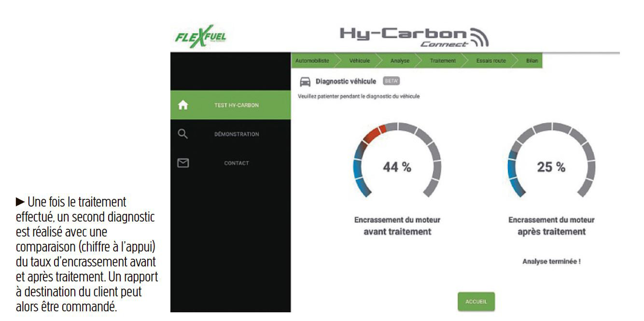The image size is (644, 321).
Task: Click the envelope icon beside Contact
Action: click(x=182, y=163)
